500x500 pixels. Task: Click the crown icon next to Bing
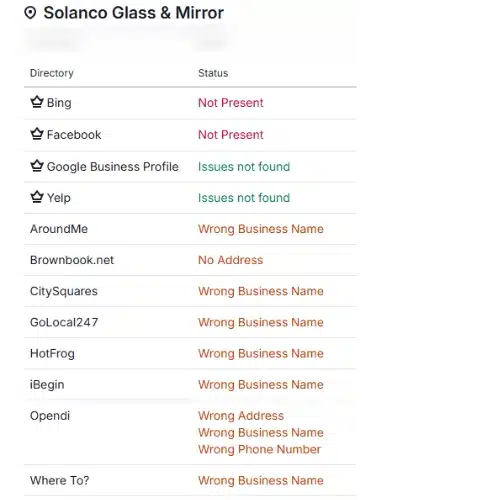coord(37,102)
